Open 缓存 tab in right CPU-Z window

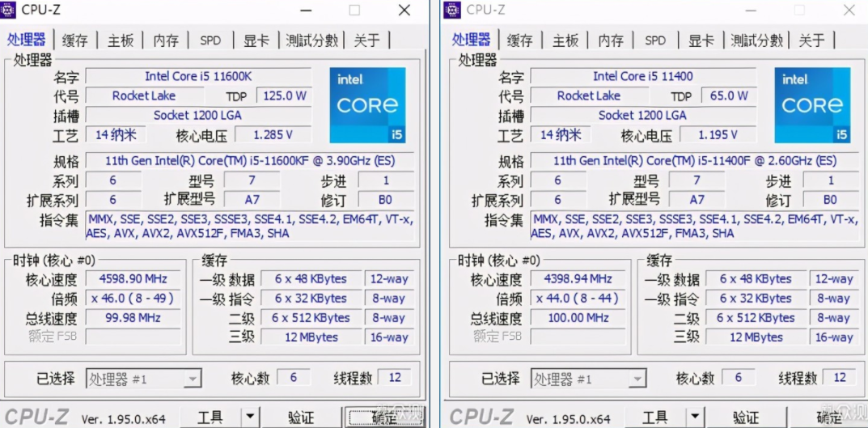click(520, 40)
